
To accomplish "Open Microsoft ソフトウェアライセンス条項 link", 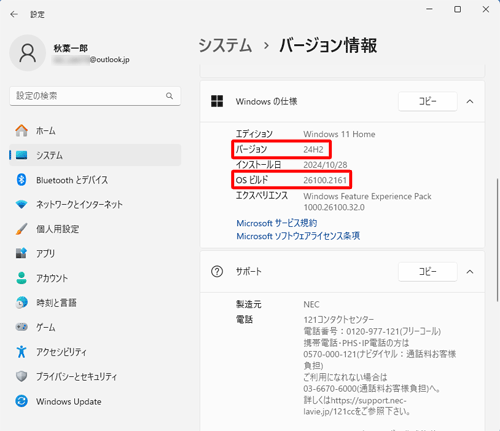I will point(298,236).
